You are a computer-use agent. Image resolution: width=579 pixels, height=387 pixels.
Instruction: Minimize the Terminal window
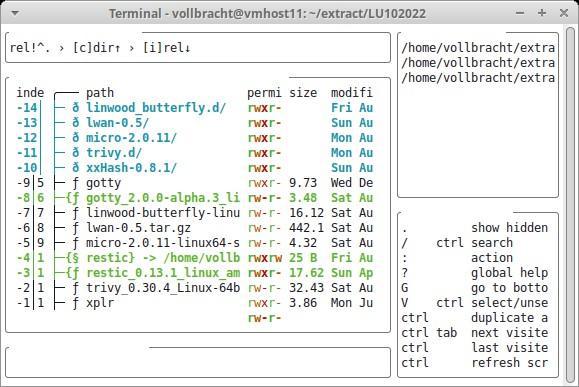(x=520, y=13)
